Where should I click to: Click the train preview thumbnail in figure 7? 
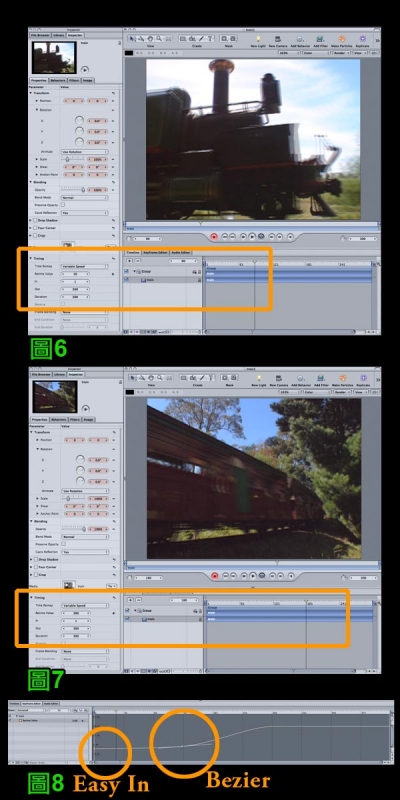click(x=54, y=396)
